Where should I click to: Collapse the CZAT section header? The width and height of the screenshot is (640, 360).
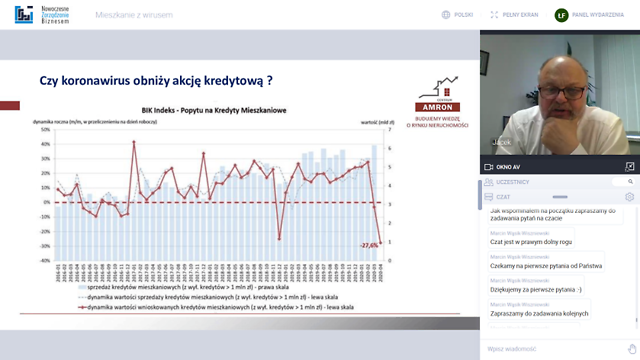point(503,197)
